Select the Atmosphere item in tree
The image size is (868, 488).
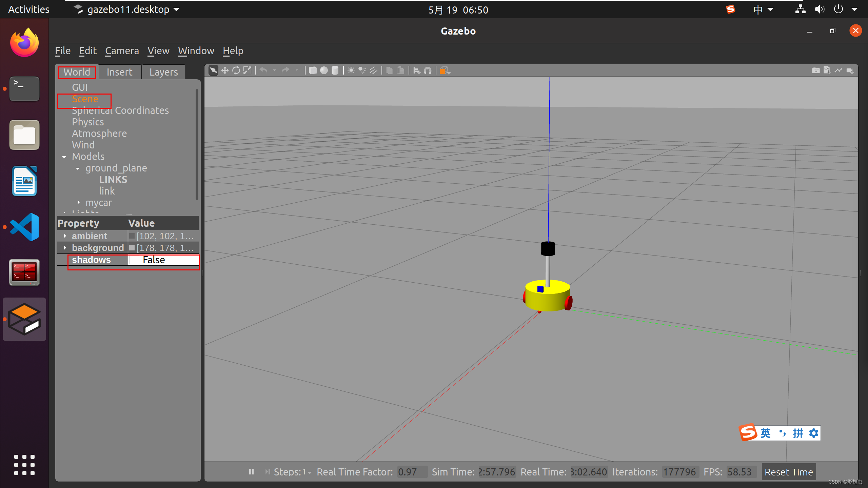click(99, 134)
